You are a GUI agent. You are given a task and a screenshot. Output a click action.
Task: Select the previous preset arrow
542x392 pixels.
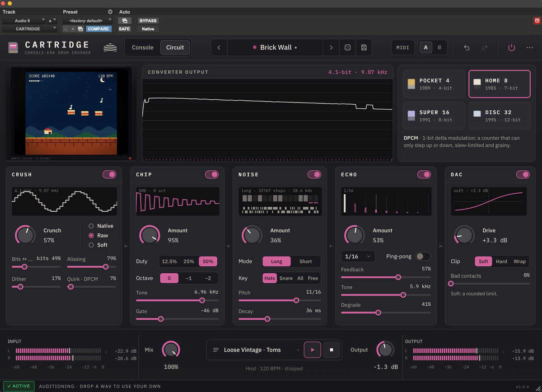click(219, 47)
